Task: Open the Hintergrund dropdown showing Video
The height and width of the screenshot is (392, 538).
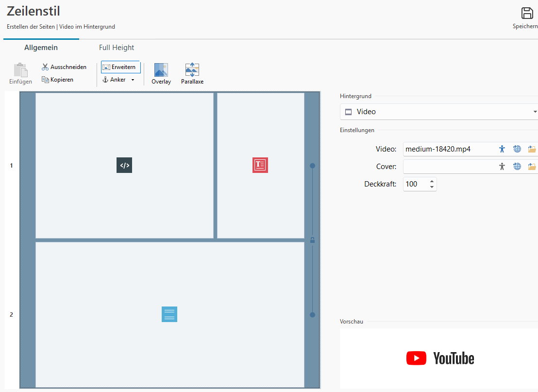Action: tap(439, 112)
